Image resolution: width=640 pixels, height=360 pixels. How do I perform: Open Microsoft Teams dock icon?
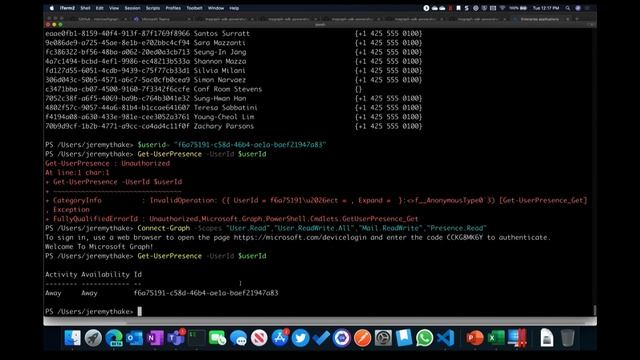click(176, 338)
